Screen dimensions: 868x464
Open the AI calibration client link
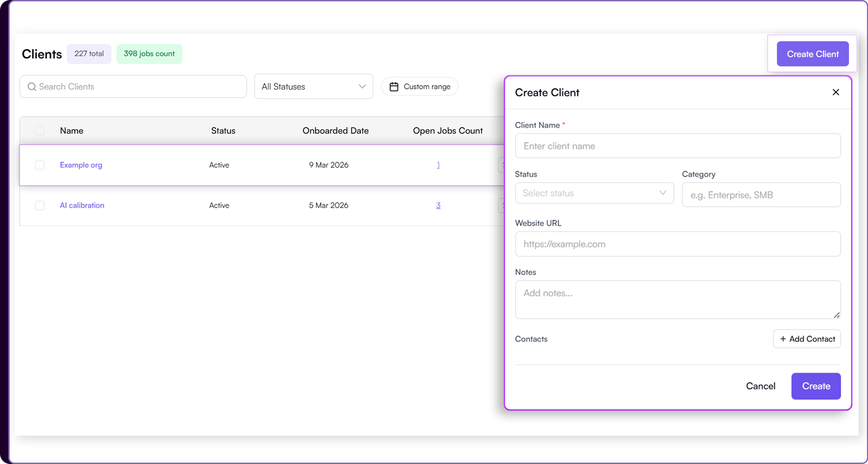82,205
